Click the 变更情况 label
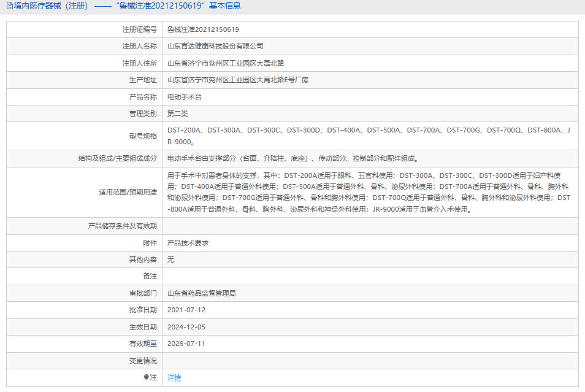585x392 pixels. pyautogui.click(x=143, y=361)
